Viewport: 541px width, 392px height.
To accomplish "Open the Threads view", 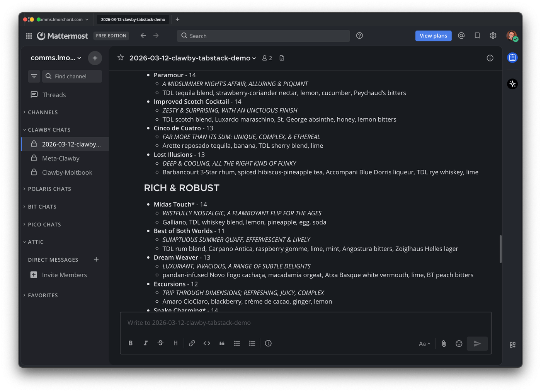I will pos(54,95).
